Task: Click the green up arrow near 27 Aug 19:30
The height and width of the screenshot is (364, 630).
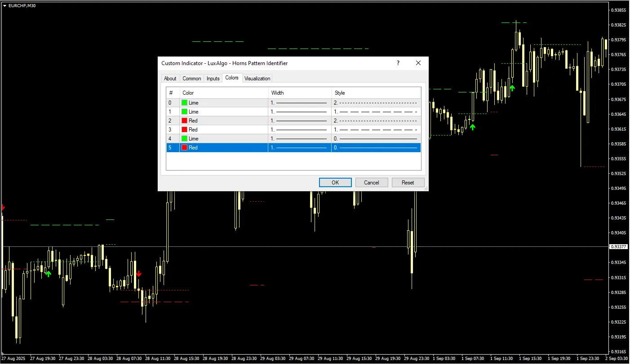Action: click(48, 273)
